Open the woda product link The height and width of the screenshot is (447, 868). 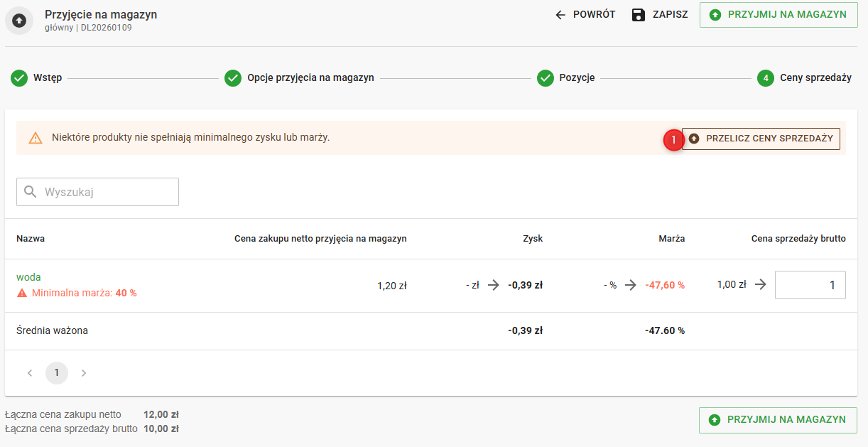28,277
